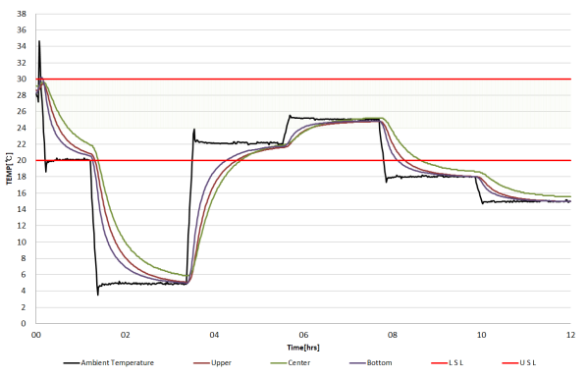This screenshot has height=377, width=588.
Task: Click the 06 label on time axis
Action: click(x=303, y=335)
